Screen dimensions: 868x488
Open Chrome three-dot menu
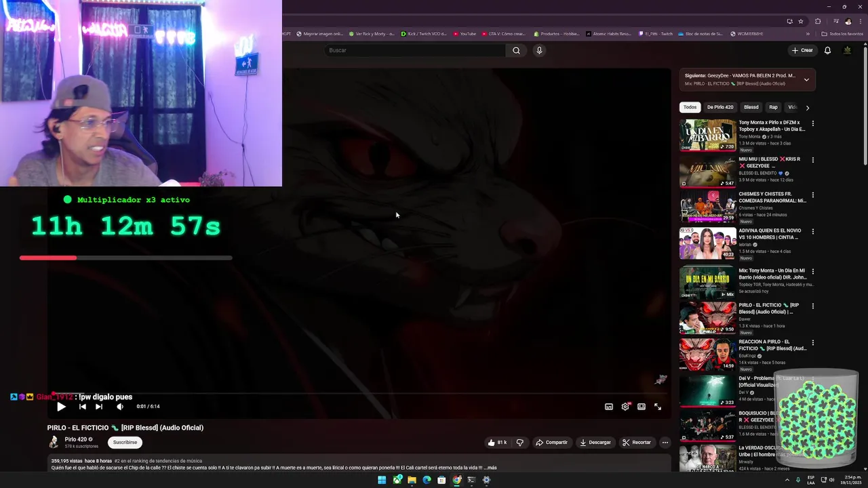[x=860, y=21]
